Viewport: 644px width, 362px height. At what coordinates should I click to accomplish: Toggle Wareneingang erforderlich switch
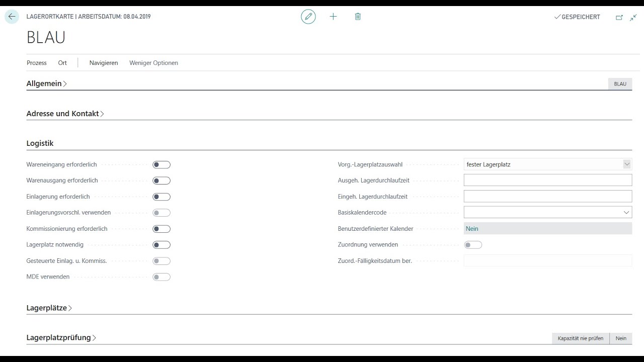tap(162, 164)
